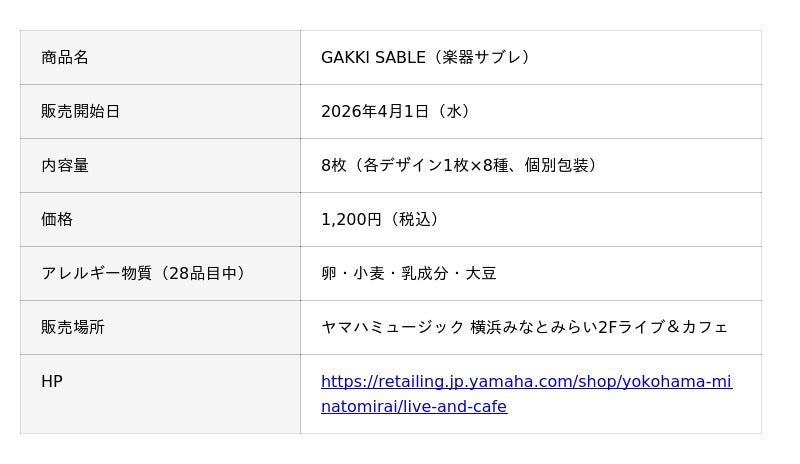Viewport: 800px width, 464px height.
Task: Select the 2026年4月1日 date value
Action: (x=377, y=111)
